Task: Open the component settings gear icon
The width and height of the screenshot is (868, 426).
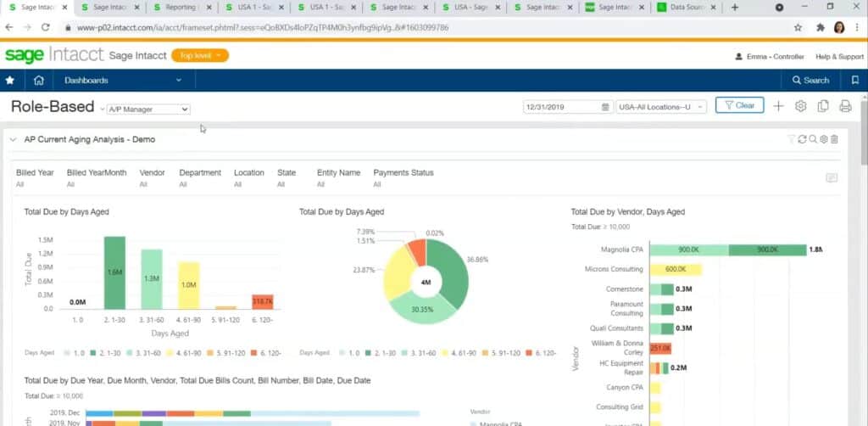Action: click(824, 140)
